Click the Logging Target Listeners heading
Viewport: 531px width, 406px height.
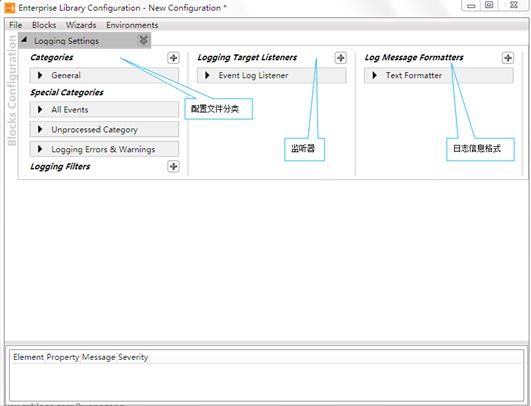click(247, 58)
